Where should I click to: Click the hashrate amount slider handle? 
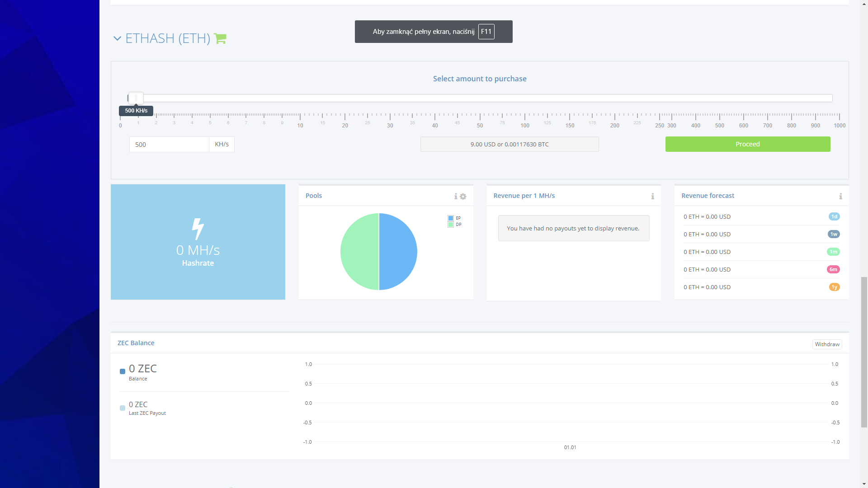pos(136,98)
